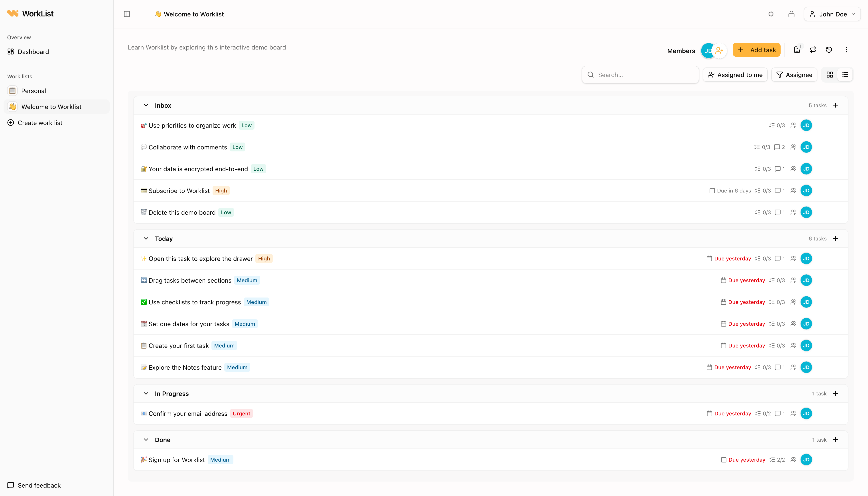Open the 0/2 checklist progress on Confirm your email address
The image size is (868, 496).
[762, 413]
